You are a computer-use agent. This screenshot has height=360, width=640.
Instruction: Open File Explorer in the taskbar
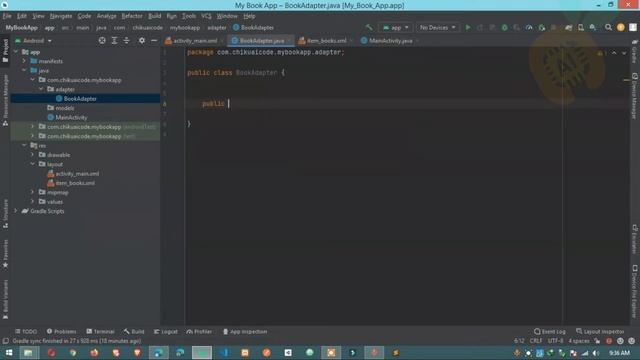point(29,353)
